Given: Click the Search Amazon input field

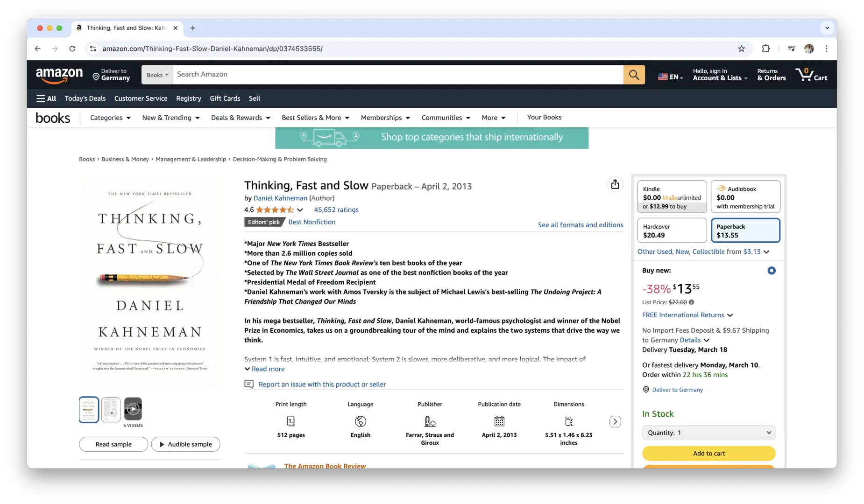Looking at the screenshot, I should [x=398, y=75].
